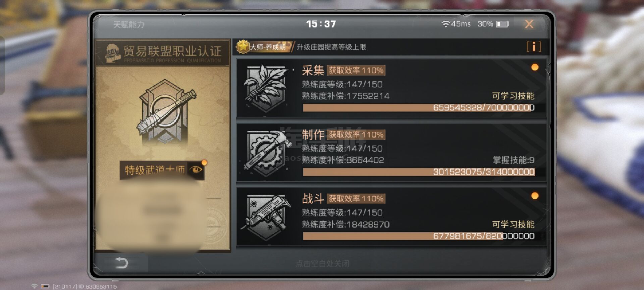Open 可学习技能 in the 战斗 row
The image size is (644, 290).
click(513, 224)
